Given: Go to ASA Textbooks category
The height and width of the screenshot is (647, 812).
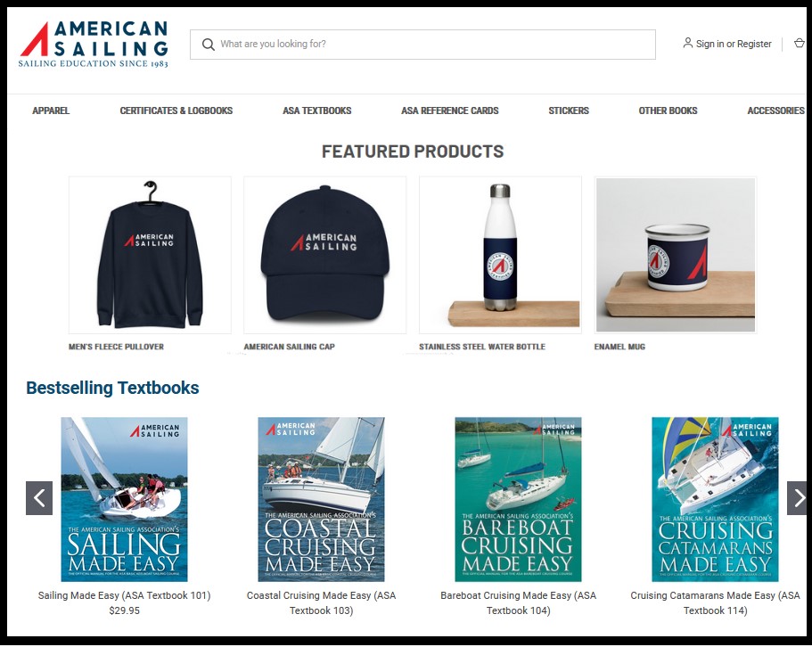Looking at the screenshot, I should tap(317, 111).
